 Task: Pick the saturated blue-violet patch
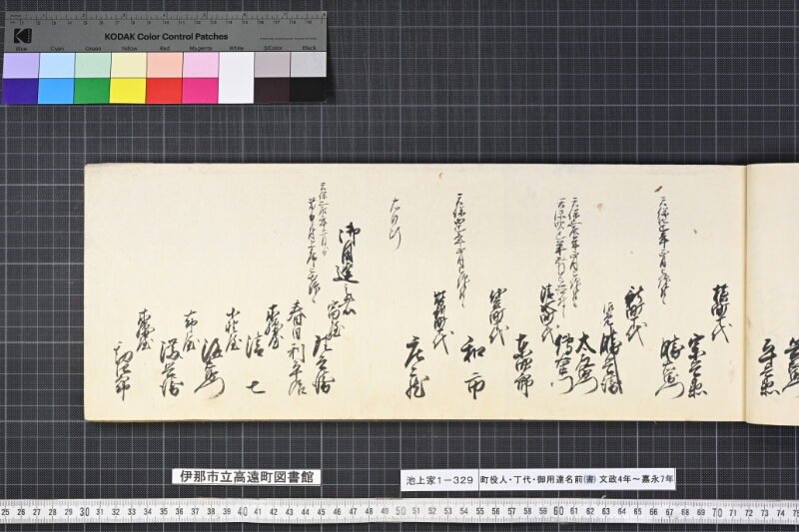(20, 91)
